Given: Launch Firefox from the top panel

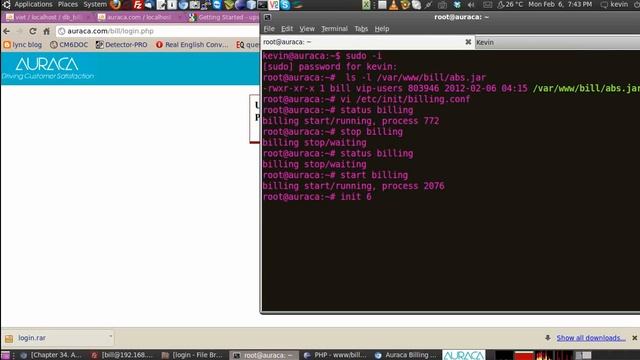Looking at the screenshot, I should (x=116, y=4).
